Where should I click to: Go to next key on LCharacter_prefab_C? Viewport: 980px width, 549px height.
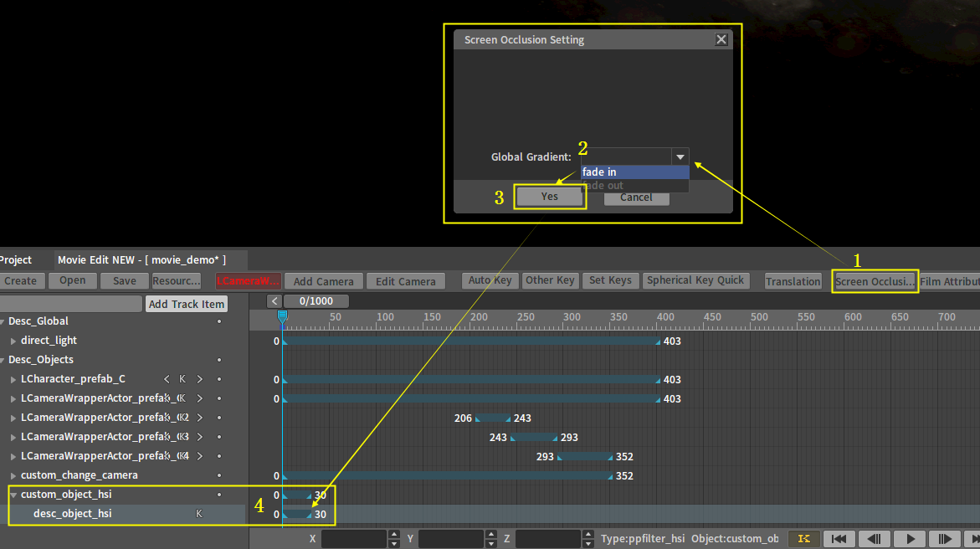(199, 379)
